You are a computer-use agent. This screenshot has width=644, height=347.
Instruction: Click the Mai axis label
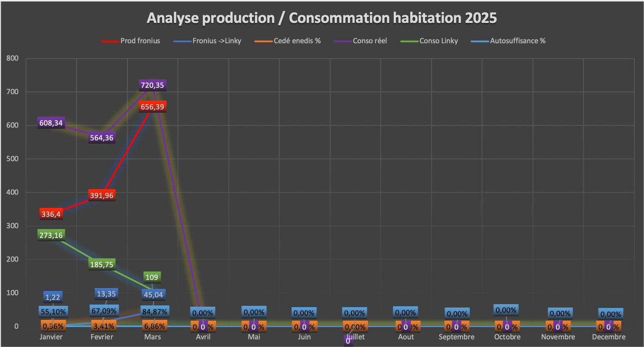coord(254,337)
